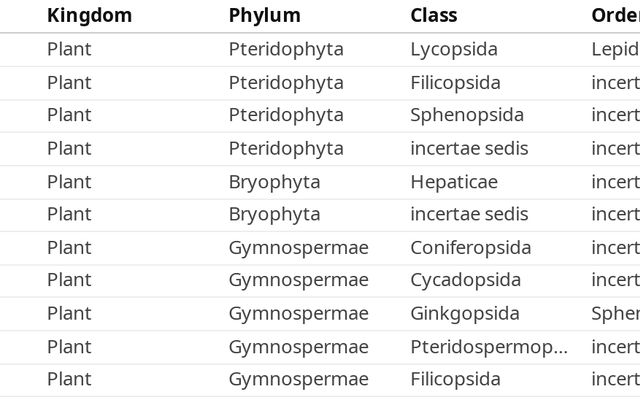Select the order cell in Lycopsida row
Screen dimensions: 640x400
pyautogui.click(x=614, y=49)
